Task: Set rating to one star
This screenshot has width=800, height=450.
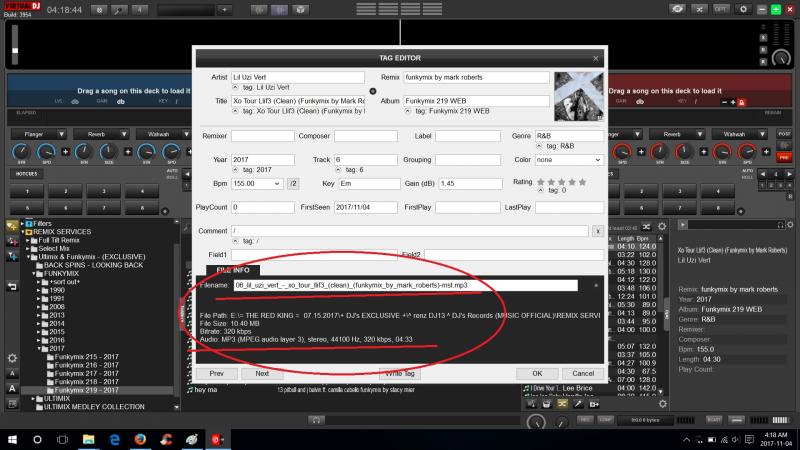Action: tap(541, 182)
